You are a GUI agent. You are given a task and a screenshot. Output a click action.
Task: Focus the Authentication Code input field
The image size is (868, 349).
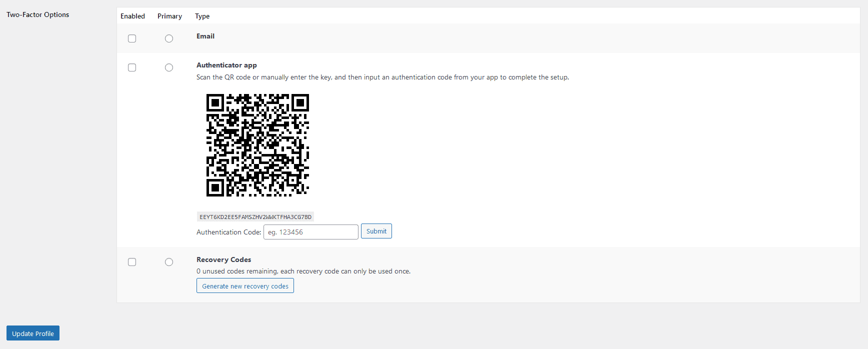click(310, 232)
